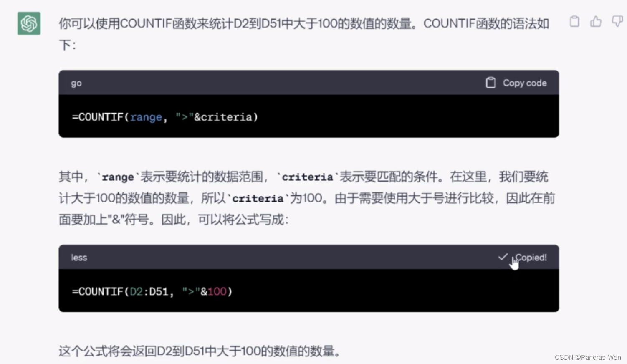The height and width of the screenshot is (364, 627).
Task: Click the =COUNTIF(D2:D51, ">"&100) formula
Action: (152, 291)
